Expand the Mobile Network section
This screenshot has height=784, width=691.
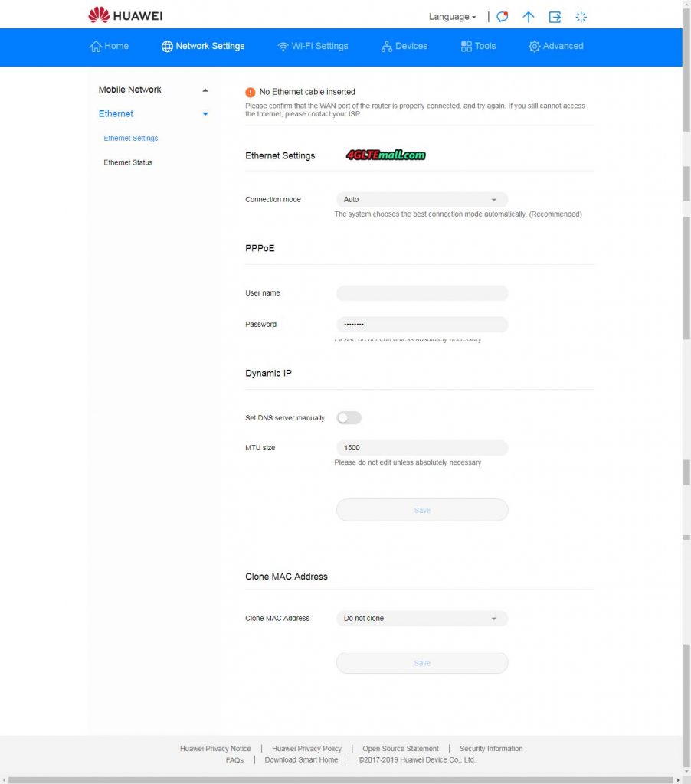[x=205, y=90]
